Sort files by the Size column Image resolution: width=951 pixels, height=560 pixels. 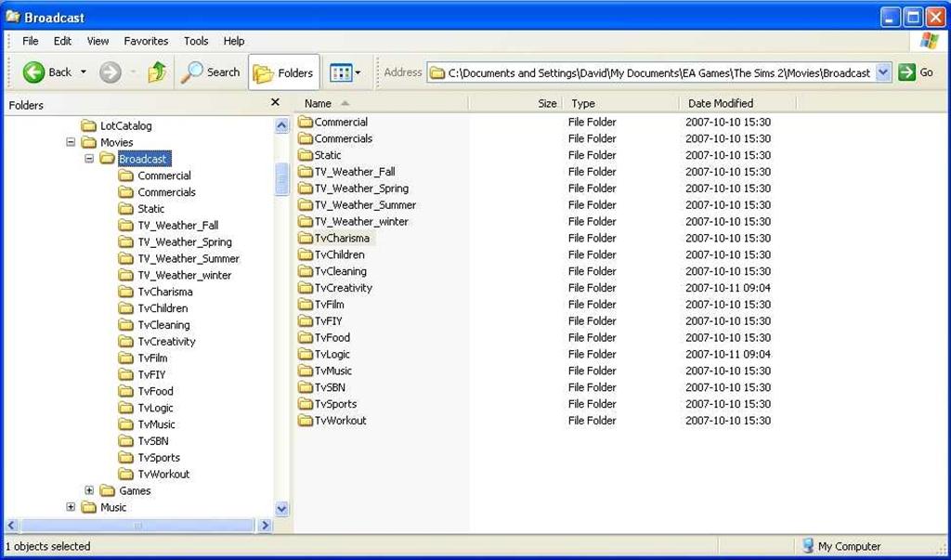coord(515,104)
